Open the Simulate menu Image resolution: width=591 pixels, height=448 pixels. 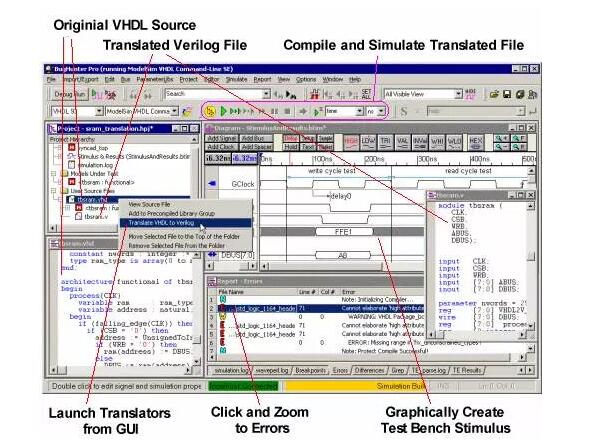click(x=236, y=80)
